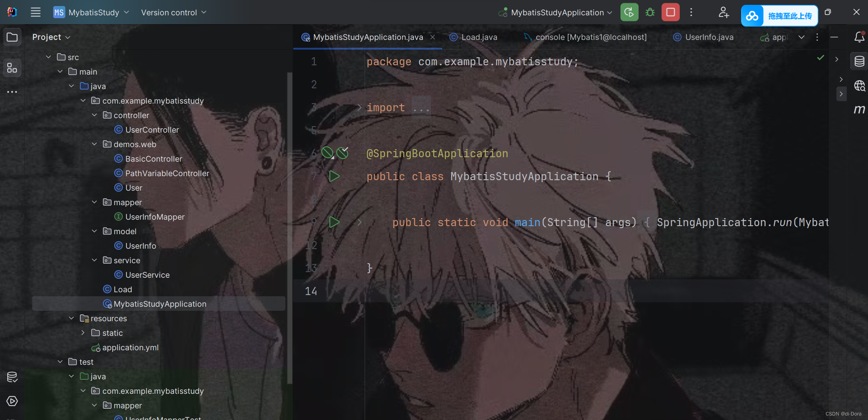The height and width of the screenshot is (420, 868).
Task: Click the green inspections checkmark in editor
Action: tap(820, 58)
